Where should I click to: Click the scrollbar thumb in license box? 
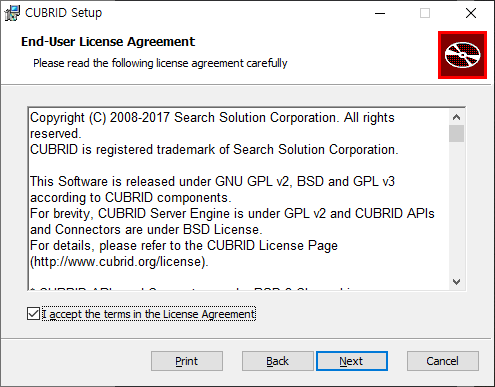(x=456, y=133)
